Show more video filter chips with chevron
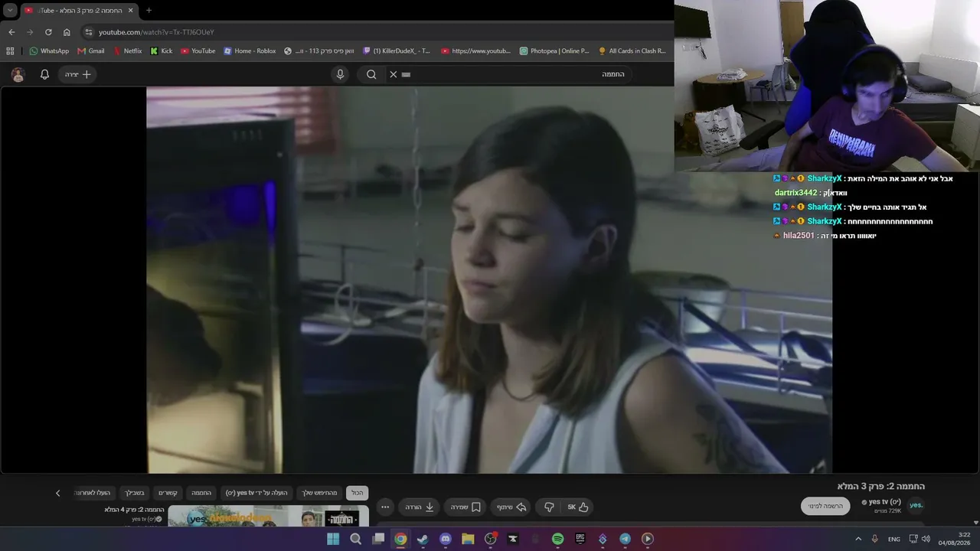Image resolution: width=980 pixels, height=551 pixels. (x=57, y=493)
